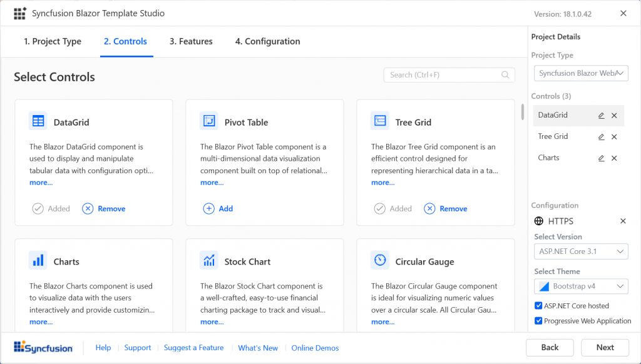Toggle the Progressive Web Application checkbox

click(x=536, y=320)
